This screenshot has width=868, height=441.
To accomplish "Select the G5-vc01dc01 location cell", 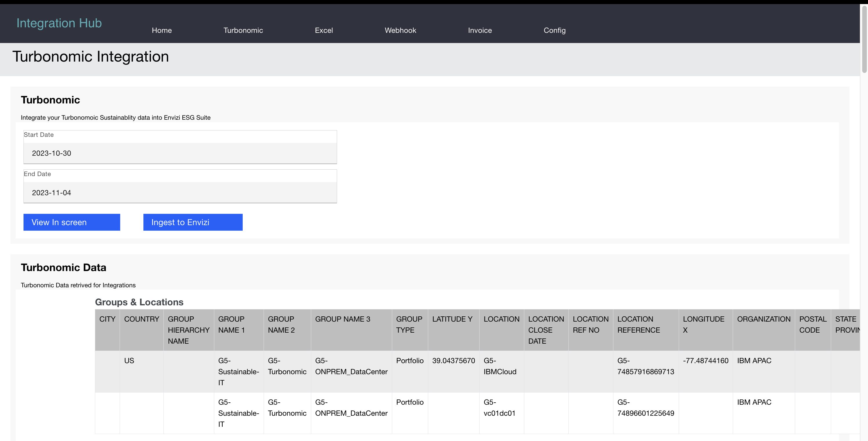I will (x=499, y=408).
